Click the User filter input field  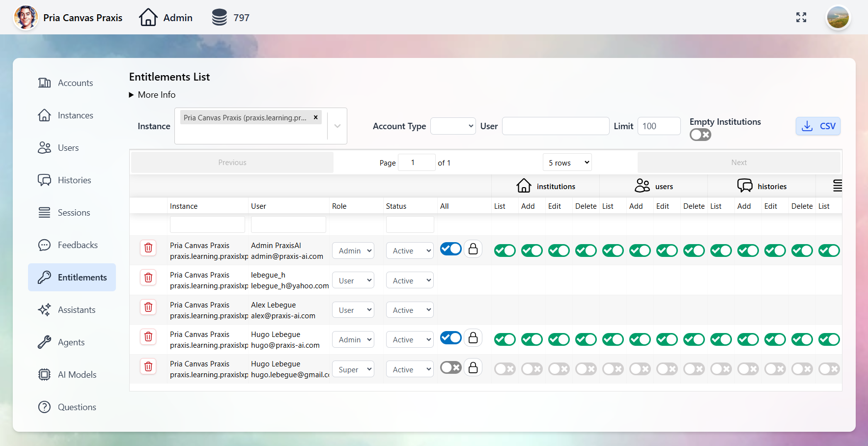coord(556,126)
